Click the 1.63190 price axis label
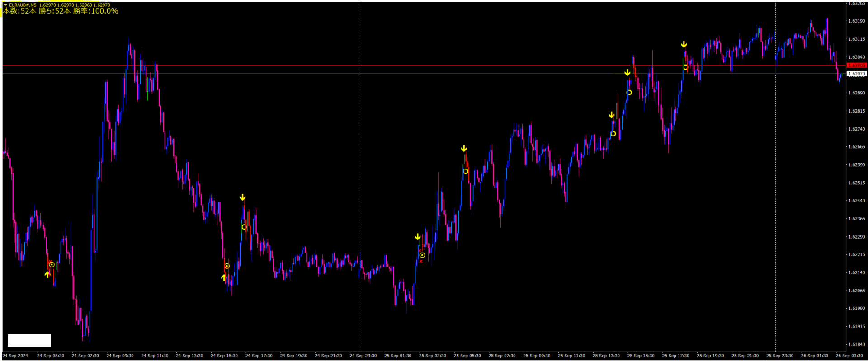 pos(857,21)
